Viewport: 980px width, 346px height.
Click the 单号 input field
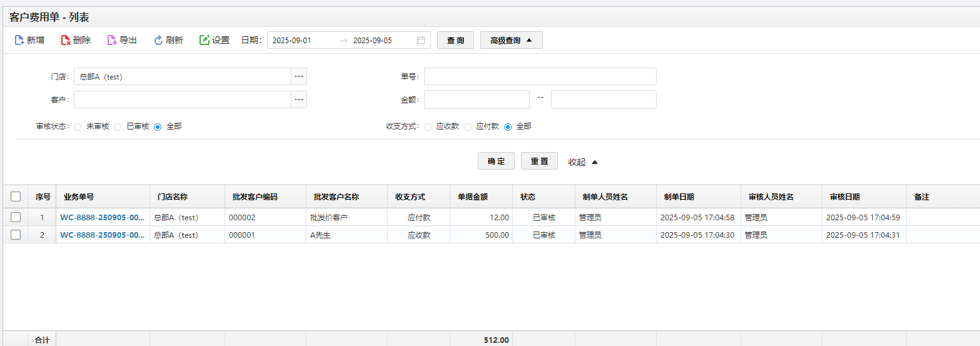[540, 76]
